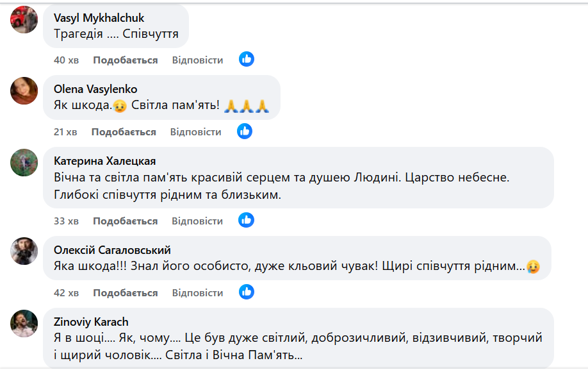Open Olena Vasylenko's profile name link
Image resolution: width=588 pixels, height=370 pixels.
tap(95, 88)
